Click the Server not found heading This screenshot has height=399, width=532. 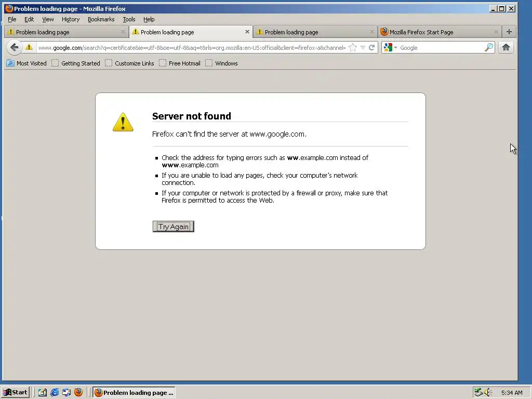click(x=191, y=116)
